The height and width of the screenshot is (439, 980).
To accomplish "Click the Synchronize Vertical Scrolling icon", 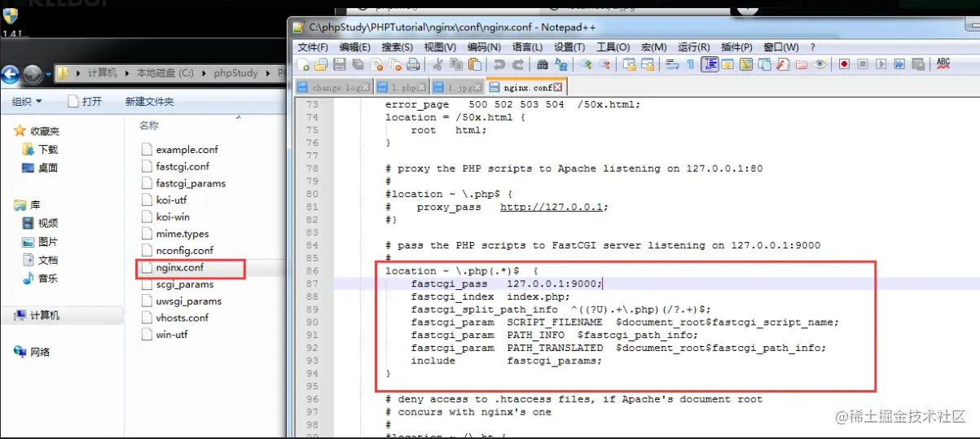I will [629, 64].
